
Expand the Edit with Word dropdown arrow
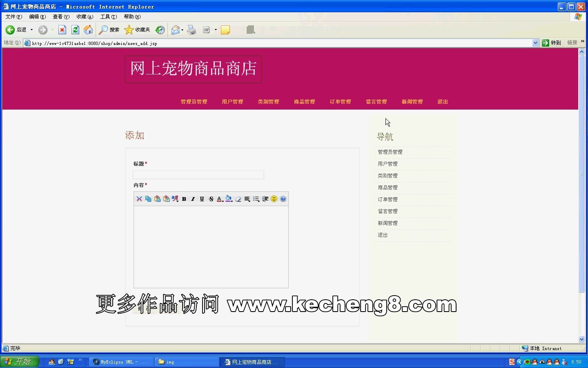click(216, 30)
